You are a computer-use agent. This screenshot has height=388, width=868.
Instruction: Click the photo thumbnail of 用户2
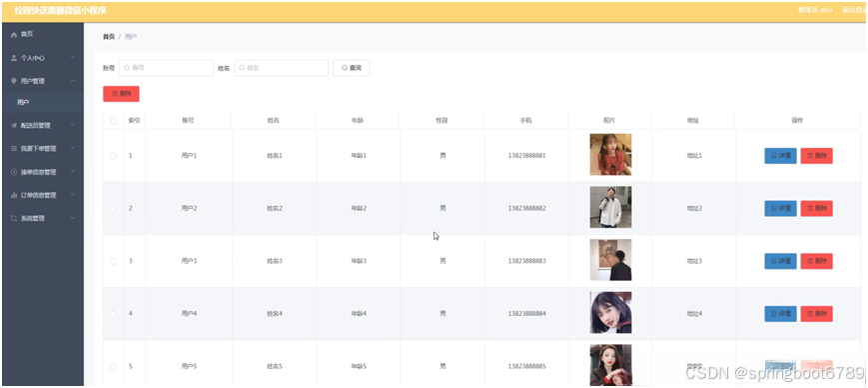[610, 207]
